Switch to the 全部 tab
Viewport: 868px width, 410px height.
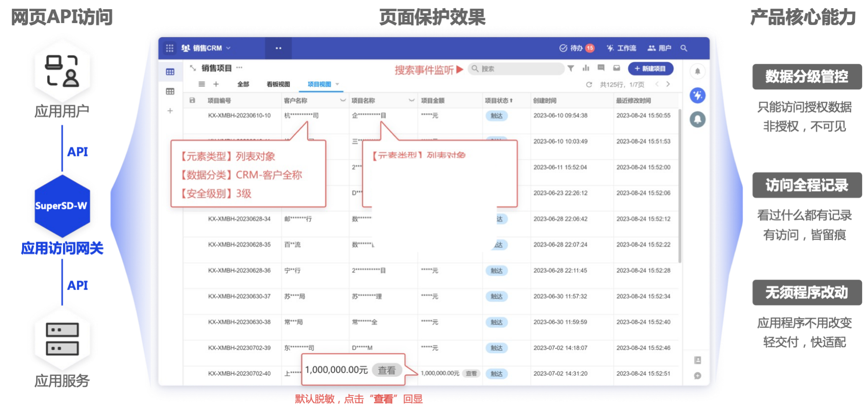tap(243, 84)
